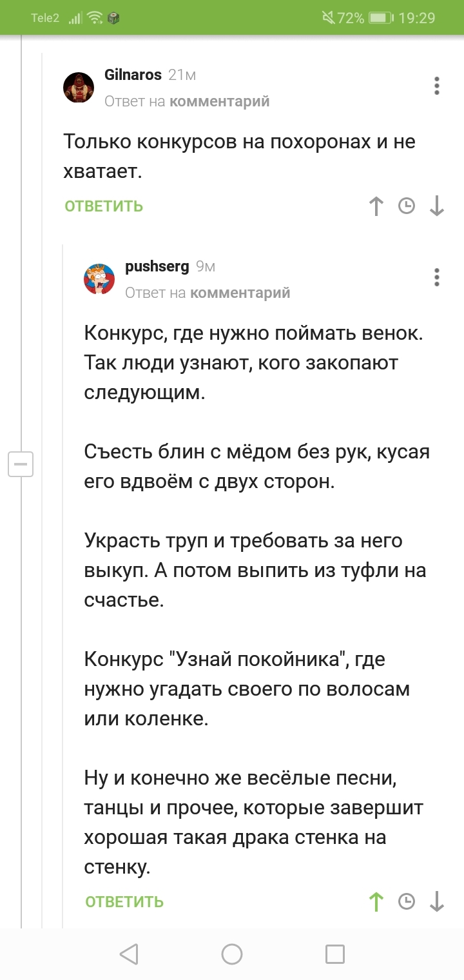The height and width of the screenshot is (980, 464).
Task: Open three-dot menu for Gilnaros comment
Action: coord(437,86)
